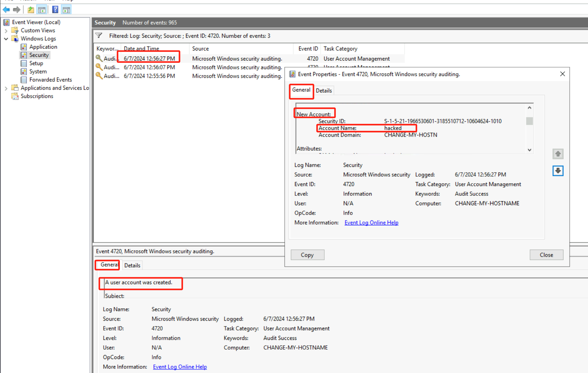588x373 pixels.
Task: Expand Applications and Services Logs node
Action: coord(6,88)
